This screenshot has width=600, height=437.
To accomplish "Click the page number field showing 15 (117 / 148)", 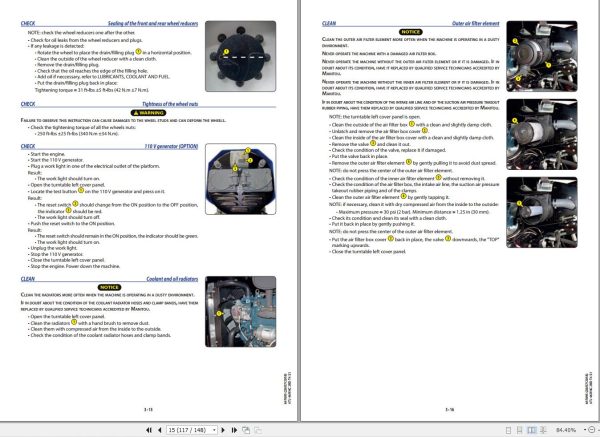I will point(189,430).
